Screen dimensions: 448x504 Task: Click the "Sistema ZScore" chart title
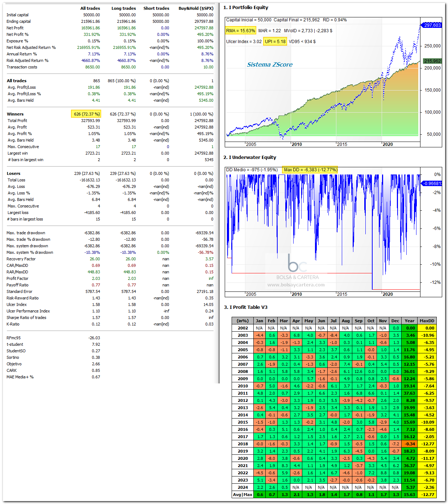[x=270, y=64]
